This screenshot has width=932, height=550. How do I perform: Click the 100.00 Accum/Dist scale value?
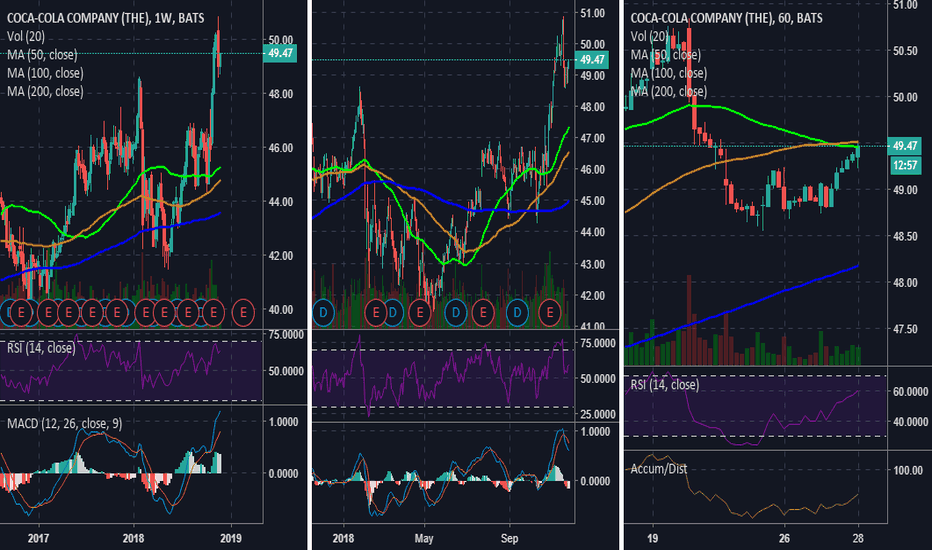point(910,470)
